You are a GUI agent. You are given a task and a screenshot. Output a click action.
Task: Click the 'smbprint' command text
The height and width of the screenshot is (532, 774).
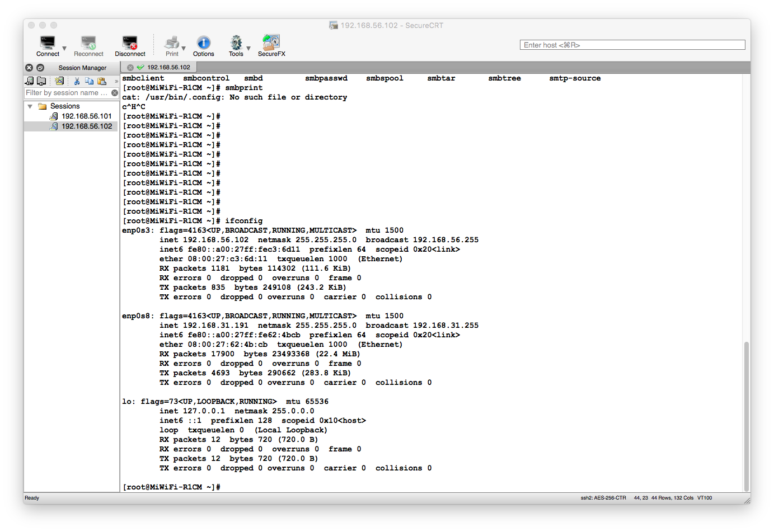(x=244, y=88)
